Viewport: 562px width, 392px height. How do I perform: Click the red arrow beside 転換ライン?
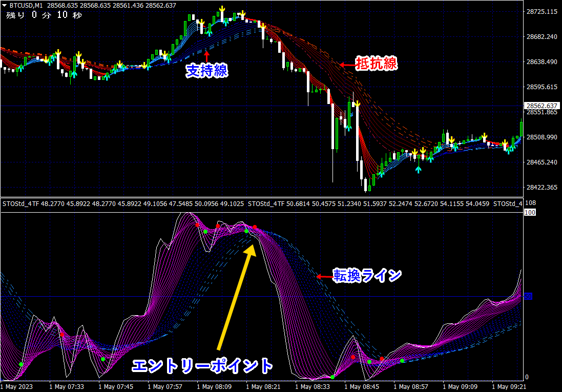click(323, 276)
